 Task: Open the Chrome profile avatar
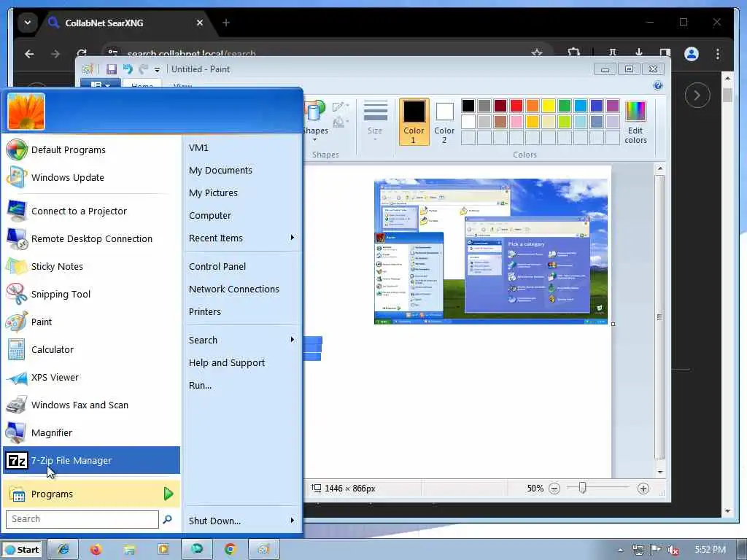click(692, 54)
